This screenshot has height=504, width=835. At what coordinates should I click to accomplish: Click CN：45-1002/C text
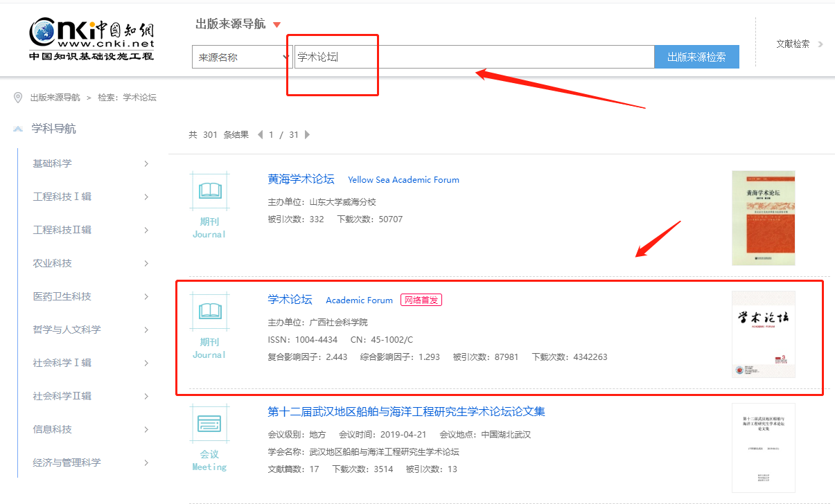point(382,340)
